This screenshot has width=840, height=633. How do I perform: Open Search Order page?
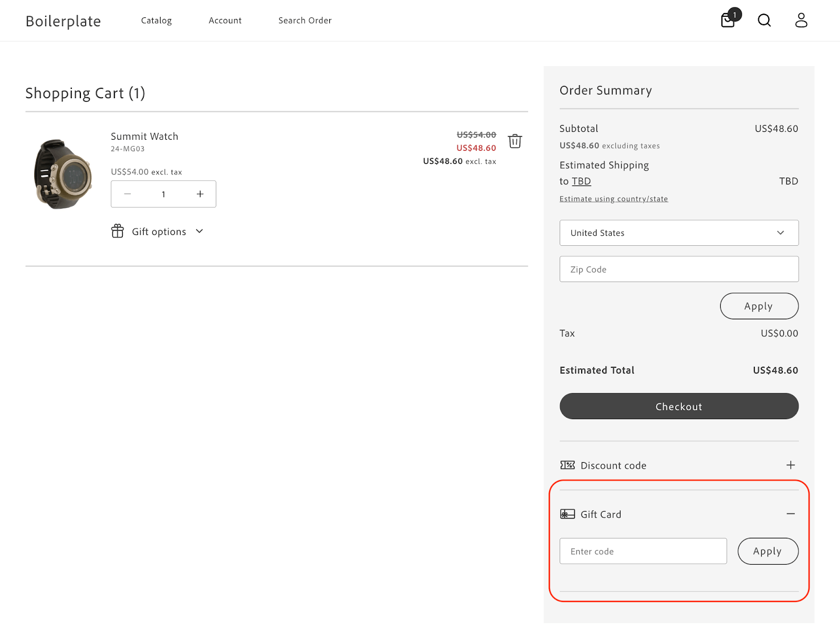tap(305, 20)
